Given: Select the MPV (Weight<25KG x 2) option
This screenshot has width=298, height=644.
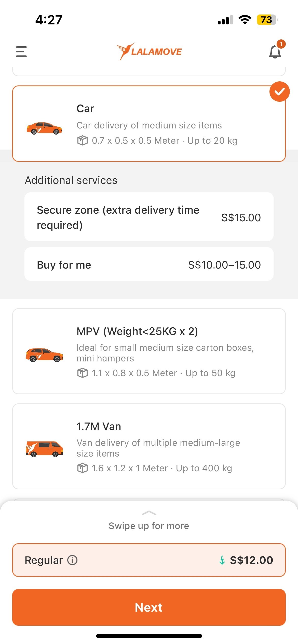Looking at the screenshot, I should (x=149, y=351).
